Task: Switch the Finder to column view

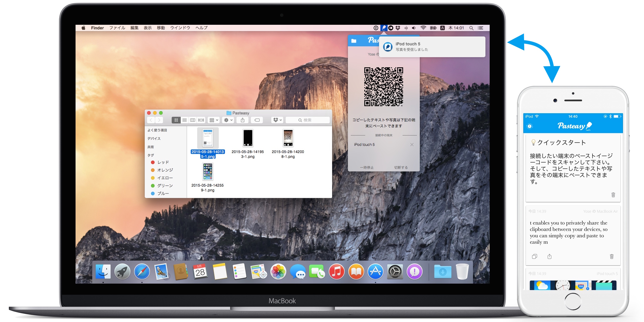Action: (192, 120)
